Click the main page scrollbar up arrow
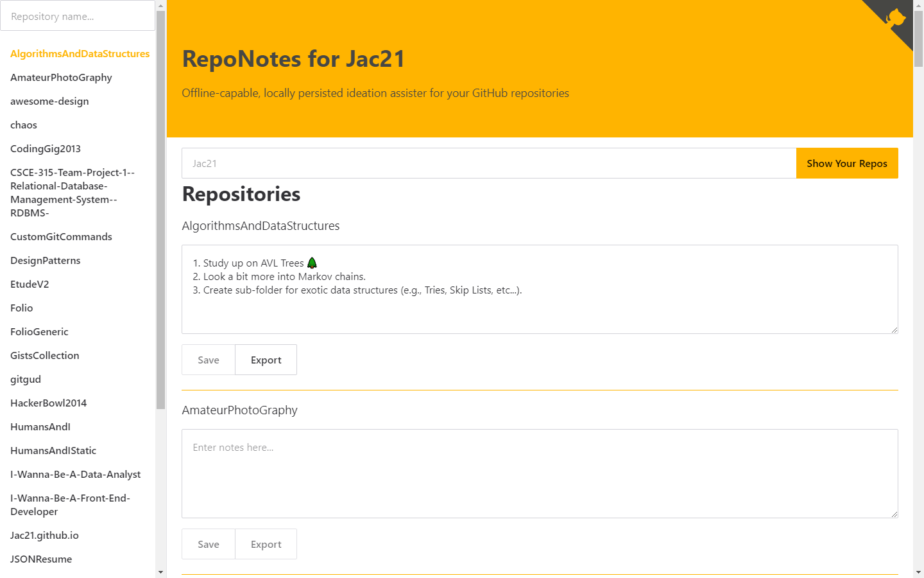 pyautogui.click(x=918, y=5)
